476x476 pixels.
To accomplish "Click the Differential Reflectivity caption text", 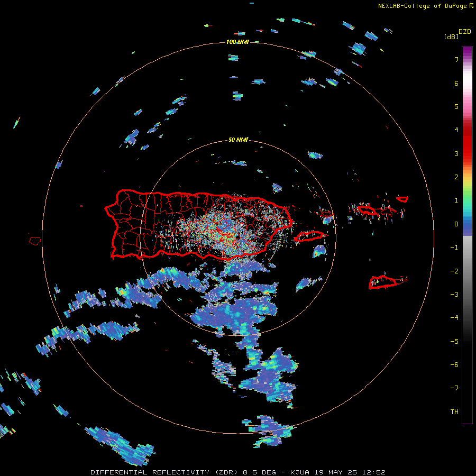I will (238, 472).
